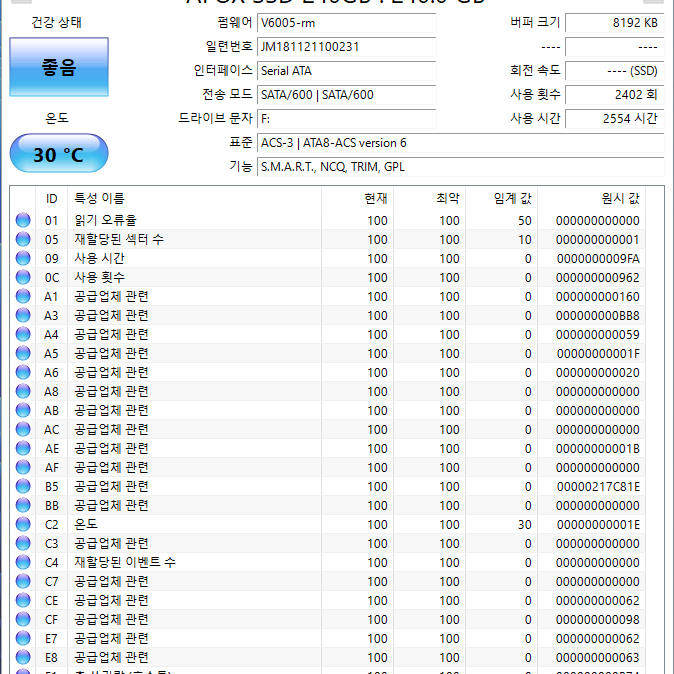The height and width of the screenshot is (674, 674).
Task: Click the 표준 field ACS-3 | ATA8-ACS version 6
Action: click(461, 143)
